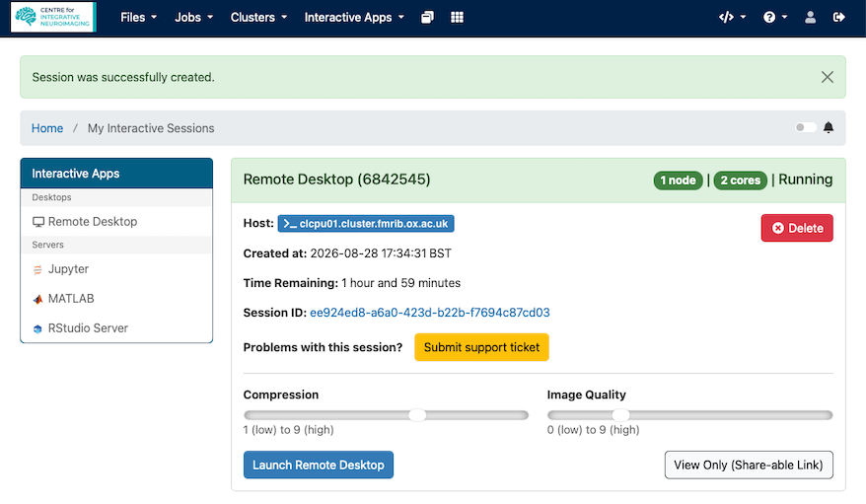Click the Running status text
The image size is (866, 504).
[805, 180]
